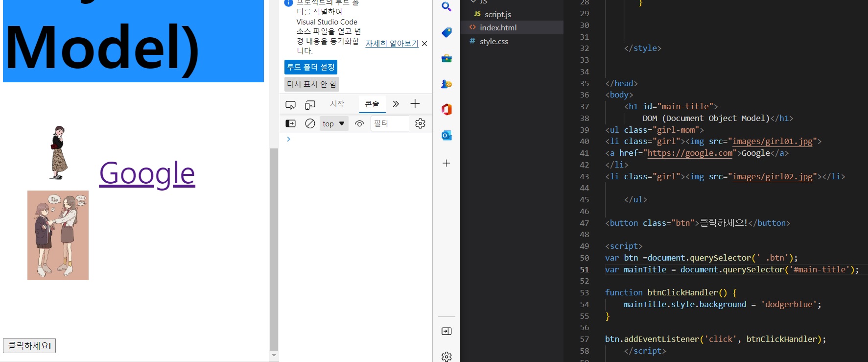Toggle the sidebar panel collapse icon

pyautogui.click(x=446, y=331)
